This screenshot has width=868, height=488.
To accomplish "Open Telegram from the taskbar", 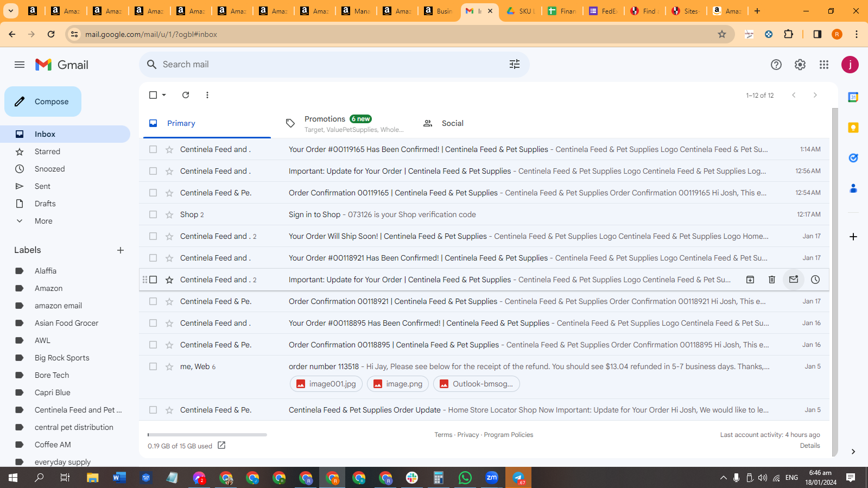I will pyautogui.click(x=518, y=478).
